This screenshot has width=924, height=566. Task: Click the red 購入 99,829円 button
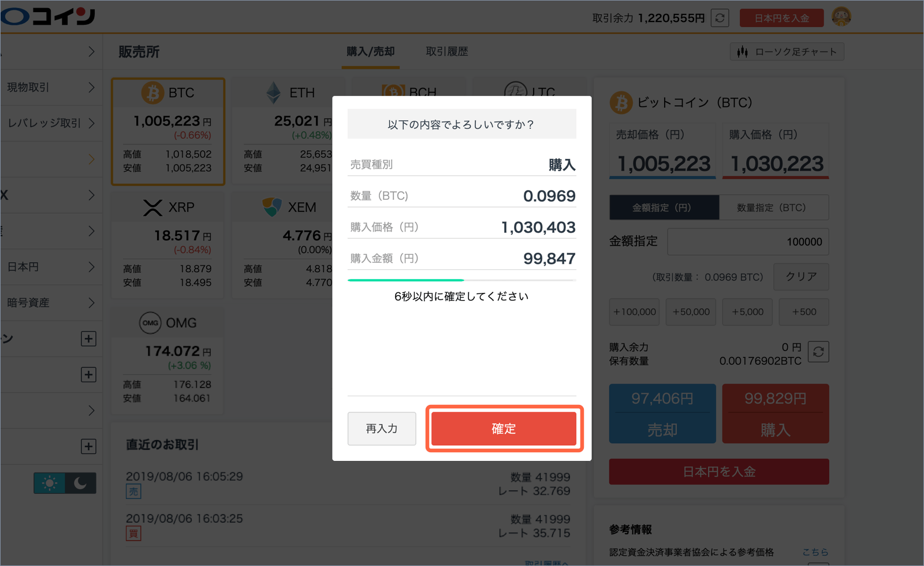(x=776, y=414)
